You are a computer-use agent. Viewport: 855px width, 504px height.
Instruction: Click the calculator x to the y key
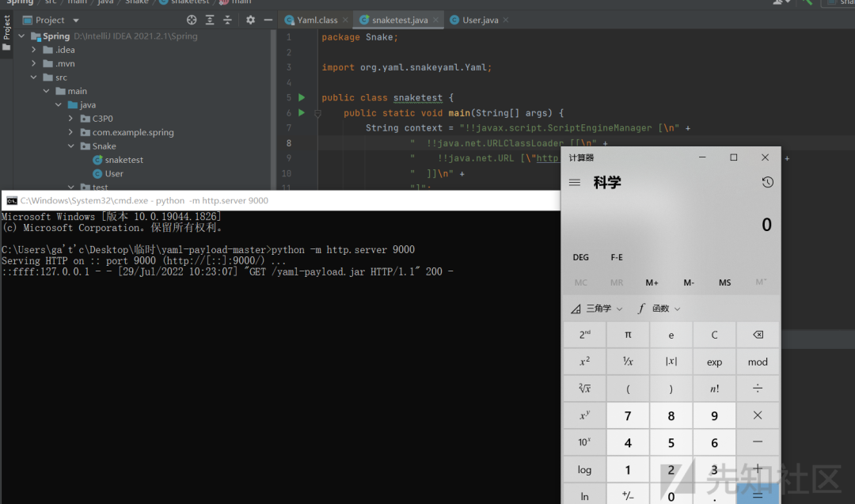click(x=584, y=415)
